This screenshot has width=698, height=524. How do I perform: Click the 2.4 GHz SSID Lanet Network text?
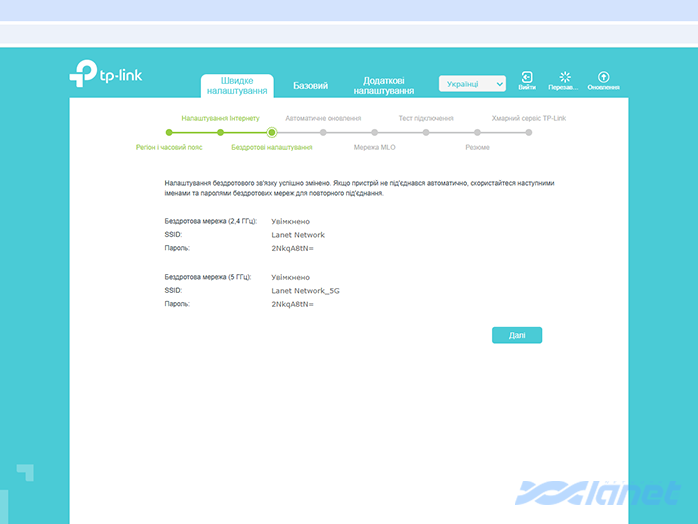click(x=298, y=235)
